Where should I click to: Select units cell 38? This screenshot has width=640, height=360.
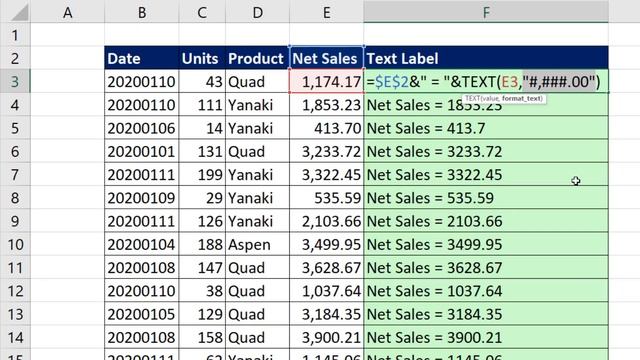(x=202, y=291)
